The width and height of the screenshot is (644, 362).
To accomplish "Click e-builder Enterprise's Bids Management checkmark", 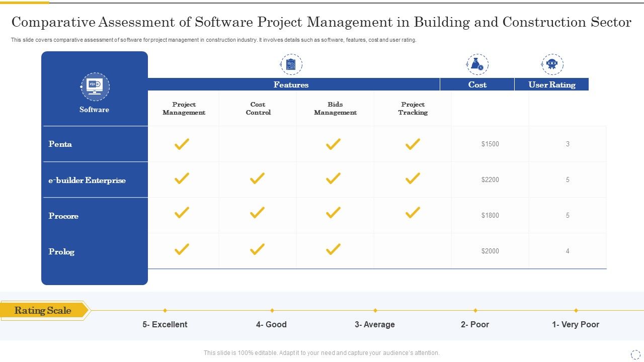I will [x=333, y=178].
